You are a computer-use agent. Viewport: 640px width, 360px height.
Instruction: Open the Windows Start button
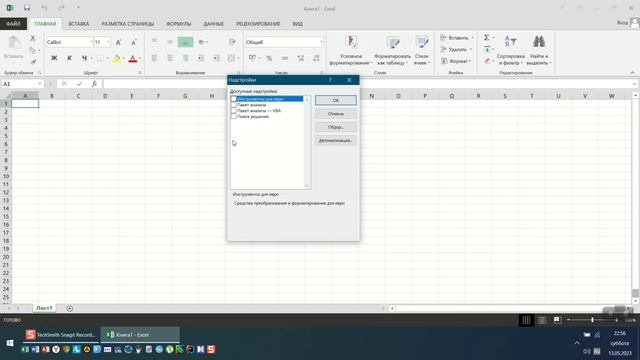(x=10, y=343)
